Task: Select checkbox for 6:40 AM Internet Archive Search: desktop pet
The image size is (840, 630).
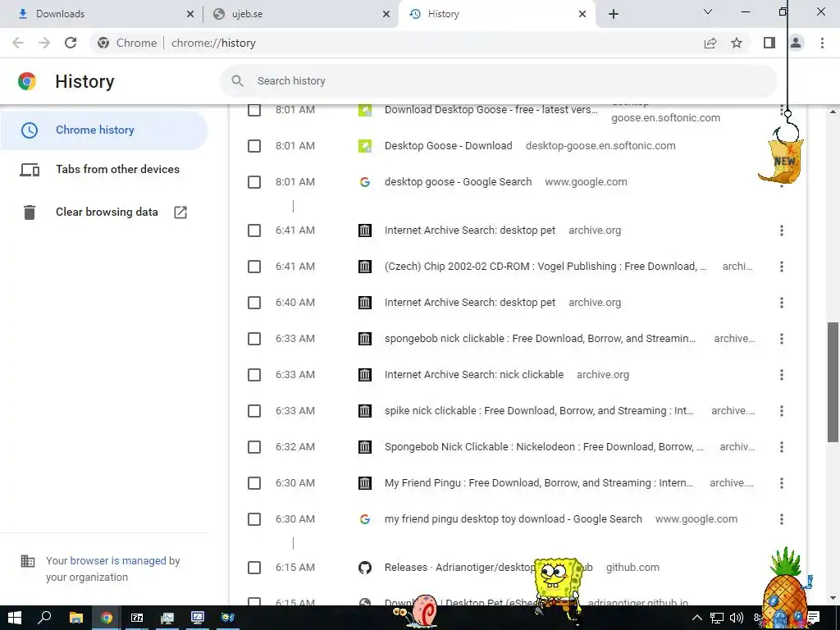Action: pyautogui.click(x=254, y=303)
